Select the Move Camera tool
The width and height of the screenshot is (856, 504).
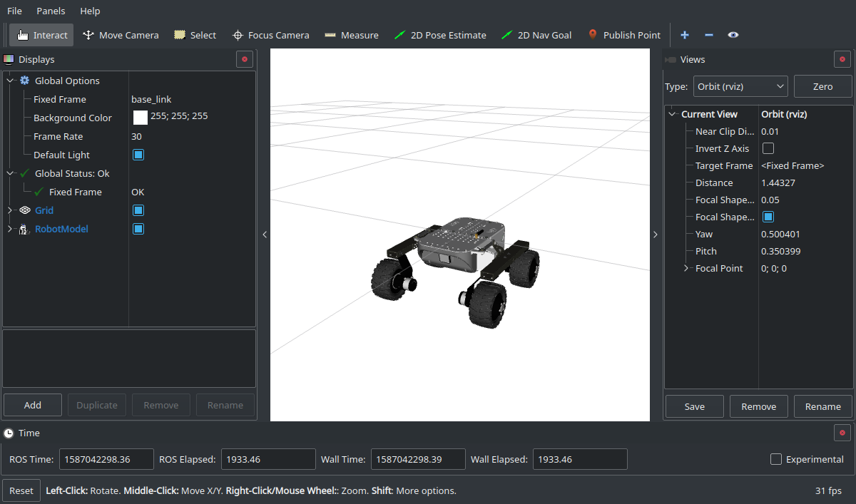(x=120, y=35)
